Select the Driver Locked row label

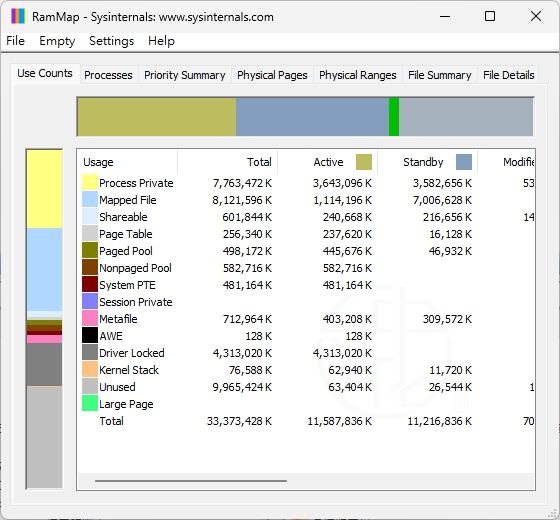(x=132, y=353)
